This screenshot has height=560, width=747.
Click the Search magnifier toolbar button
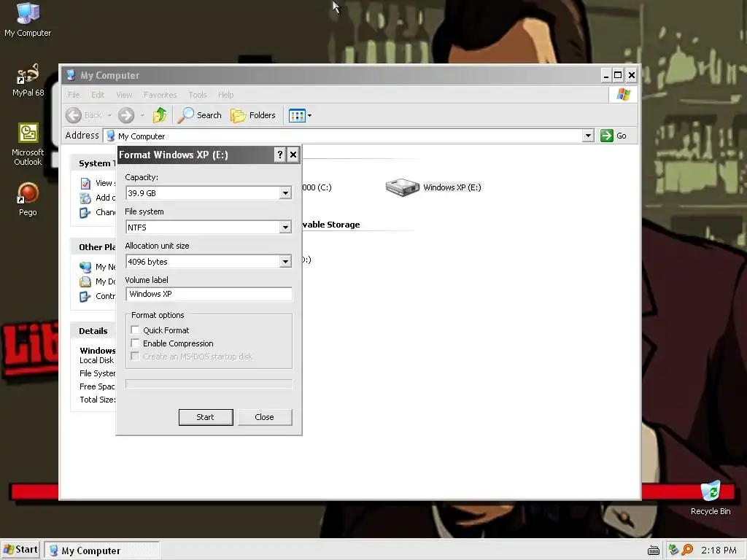[x=199, y=115]
